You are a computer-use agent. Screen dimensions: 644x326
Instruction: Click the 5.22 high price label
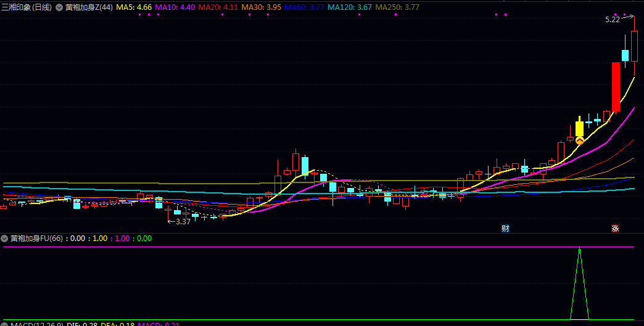coord(613,19)
